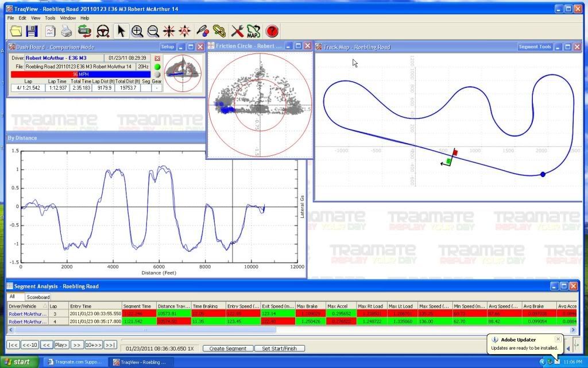
Task: Open a file with the folder icon
Action: [16, 31]
